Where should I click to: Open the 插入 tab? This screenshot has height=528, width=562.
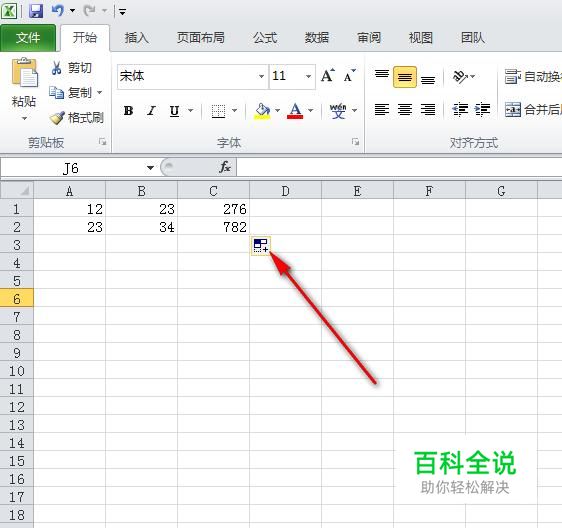pos(137,38)
